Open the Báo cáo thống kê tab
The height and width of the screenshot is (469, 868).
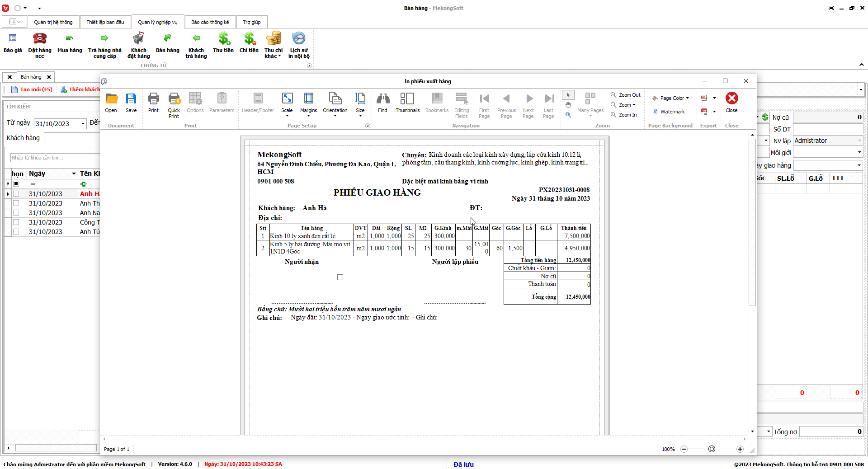[x=210, y=22]
